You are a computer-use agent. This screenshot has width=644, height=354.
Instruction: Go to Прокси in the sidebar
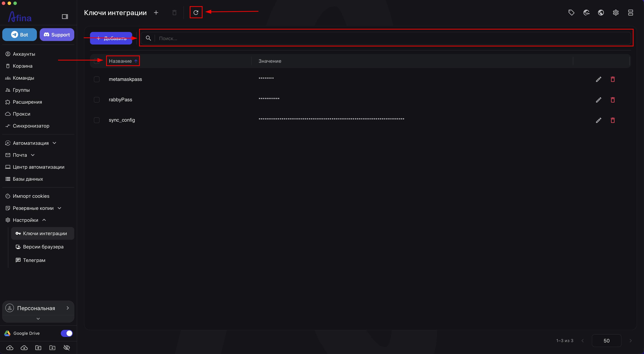click(21, 114)
